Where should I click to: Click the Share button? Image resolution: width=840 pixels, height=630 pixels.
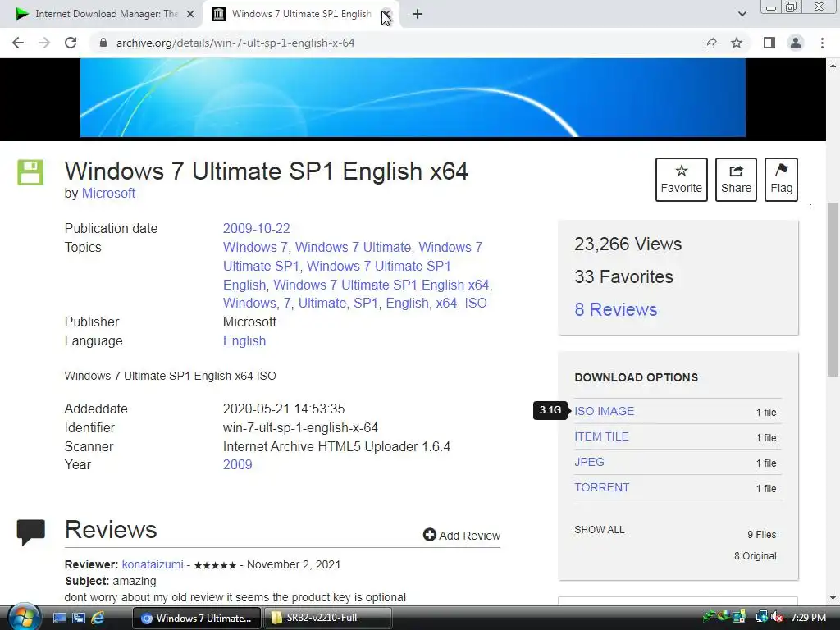pos(736,180)
